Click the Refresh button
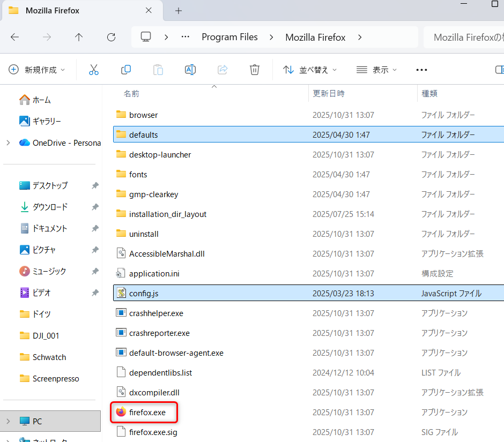This screenshot has height=442, width=504. (x=111, y=37)
